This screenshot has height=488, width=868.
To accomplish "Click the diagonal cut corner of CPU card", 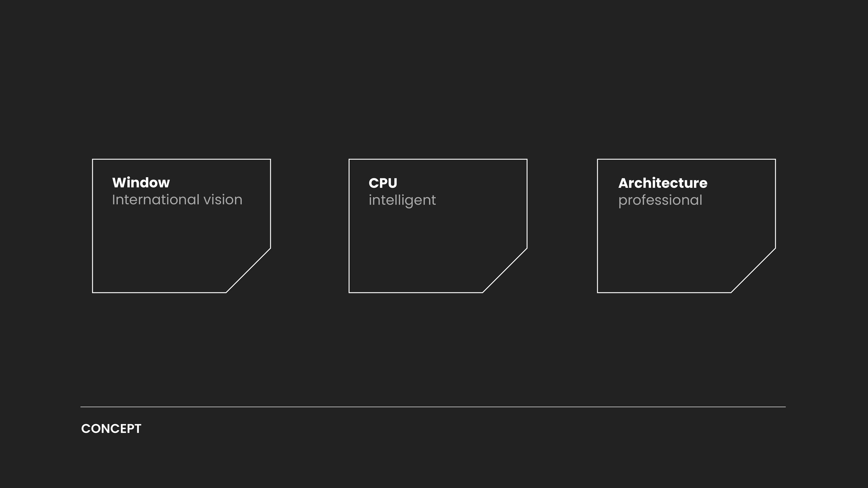I will click(505, 270).
